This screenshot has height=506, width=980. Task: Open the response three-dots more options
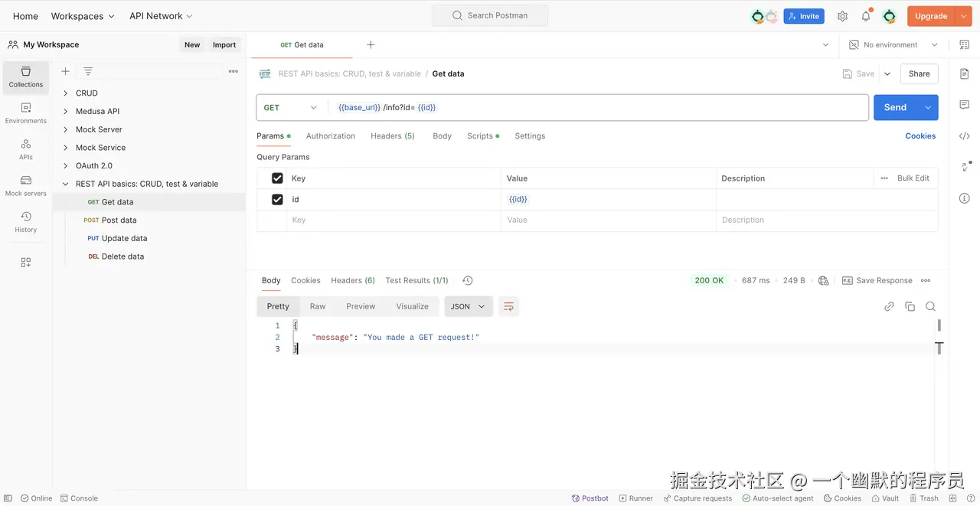[926, 281]
